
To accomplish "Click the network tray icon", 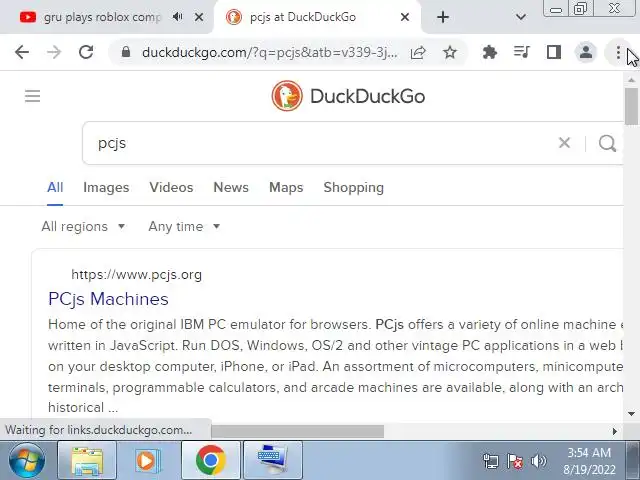I will click(490, 462).
